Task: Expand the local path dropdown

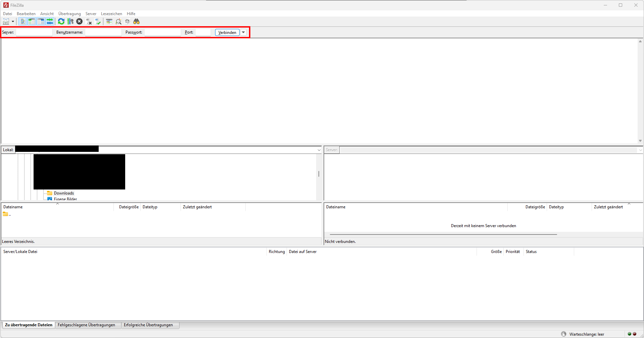Action: click(x=319, y=150)
